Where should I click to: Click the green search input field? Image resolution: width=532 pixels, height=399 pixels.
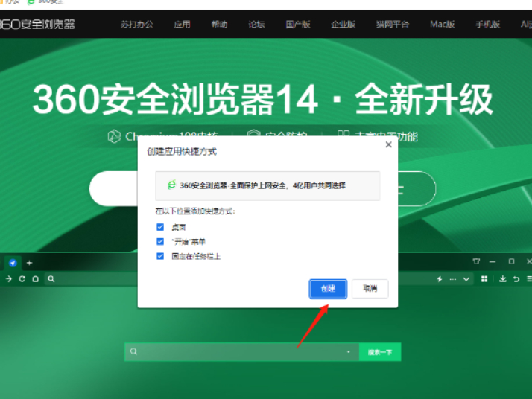coord(241,352)
